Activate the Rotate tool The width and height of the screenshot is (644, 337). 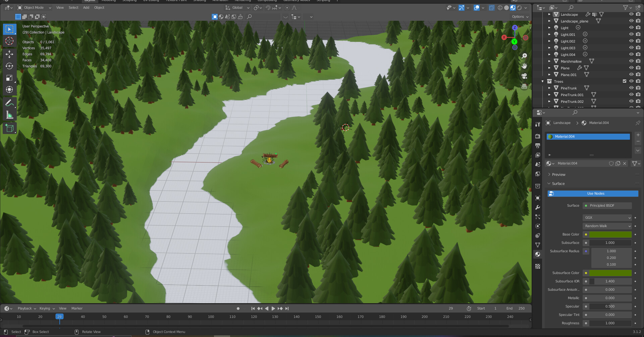click(x=9, y=66)
